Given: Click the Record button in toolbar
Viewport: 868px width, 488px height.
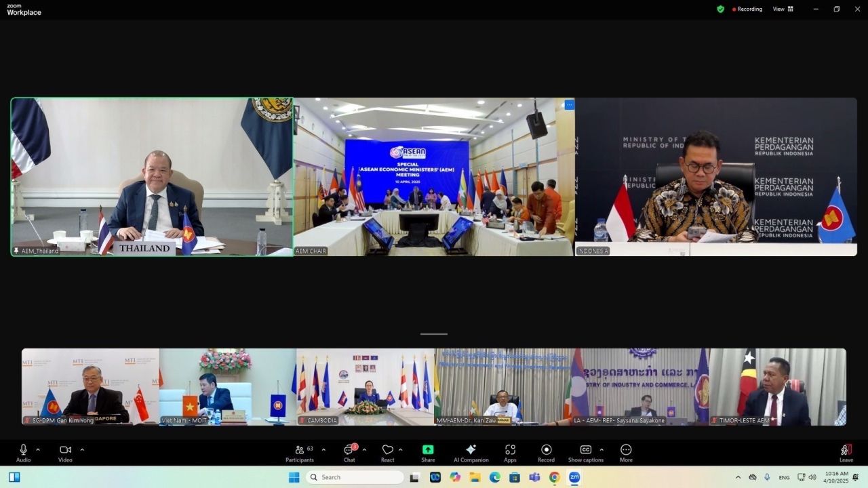Looking at the screenshot, I should (x=546, y=452).
